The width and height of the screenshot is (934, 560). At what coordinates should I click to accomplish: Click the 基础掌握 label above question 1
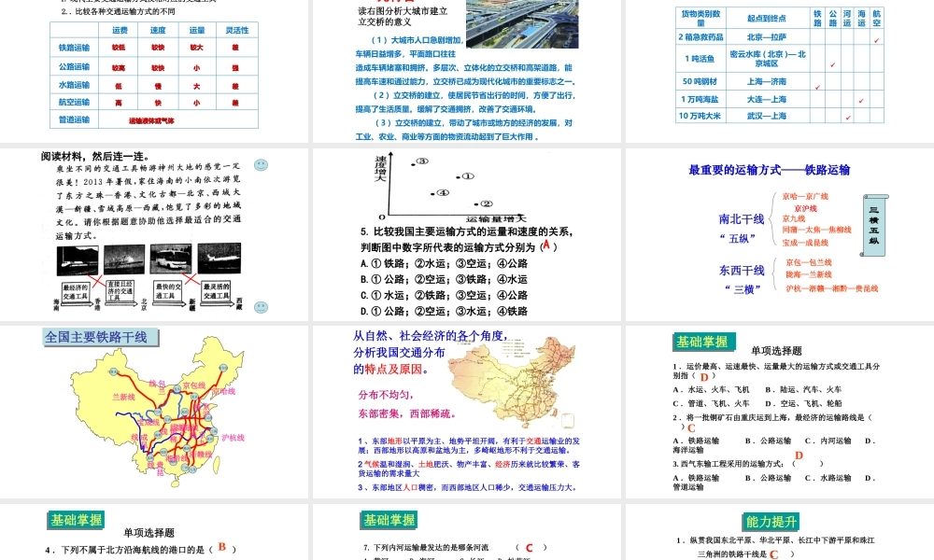(703, 342)
